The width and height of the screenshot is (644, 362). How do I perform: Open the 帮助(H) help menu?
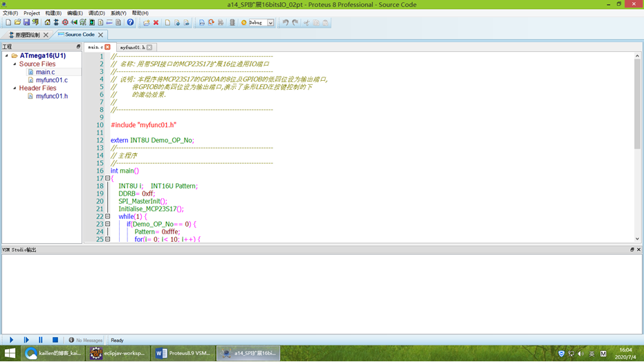point(140,13)
